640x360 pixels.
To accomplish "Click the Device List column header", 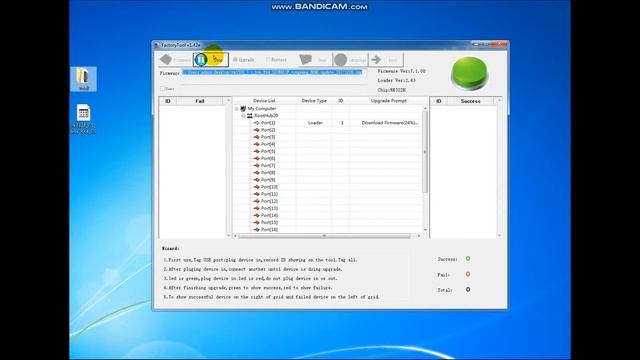I will [x=264, y=100].
